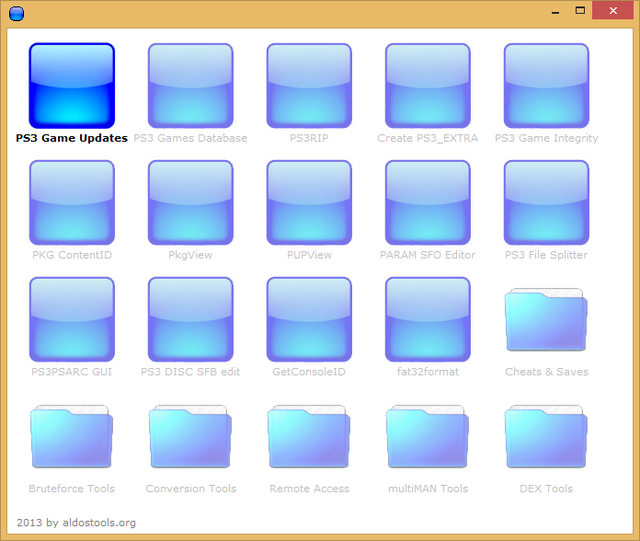Open the PS3RIP tool icon
640x541 pixels.
coord(309,86)
